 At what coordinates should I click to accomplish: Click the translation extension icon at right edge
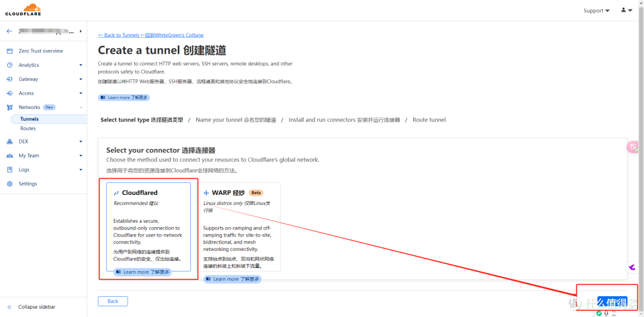tap(633, 147)
